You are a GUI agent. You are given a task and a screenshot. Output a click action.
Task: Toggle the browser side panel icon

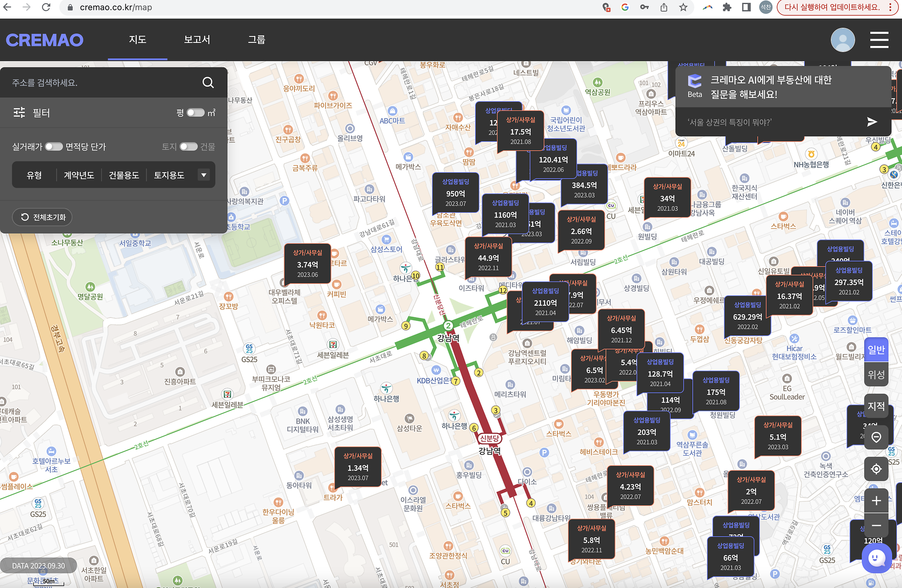coord(746,7)
